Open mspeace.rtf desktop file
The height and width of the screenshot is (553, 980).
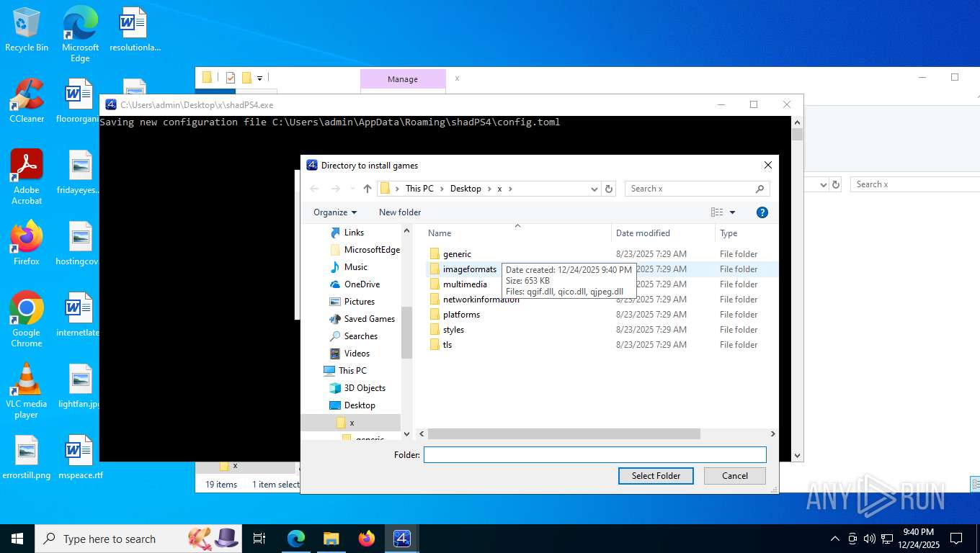coord(80,457)
